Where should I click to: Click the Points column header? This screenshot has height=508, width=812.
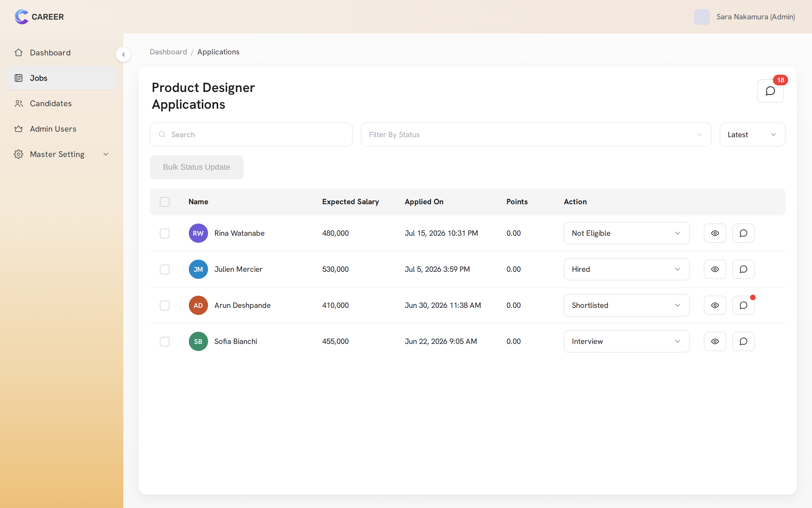(517, 202)
